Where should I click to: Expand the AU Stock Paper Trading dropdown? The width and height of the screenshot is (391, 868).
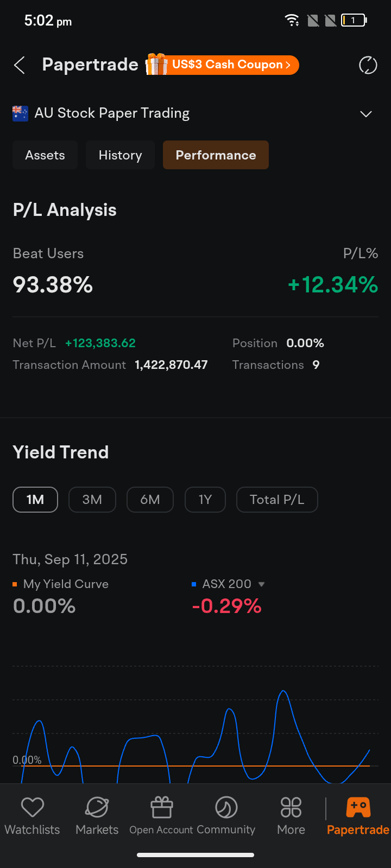[366, 114]
